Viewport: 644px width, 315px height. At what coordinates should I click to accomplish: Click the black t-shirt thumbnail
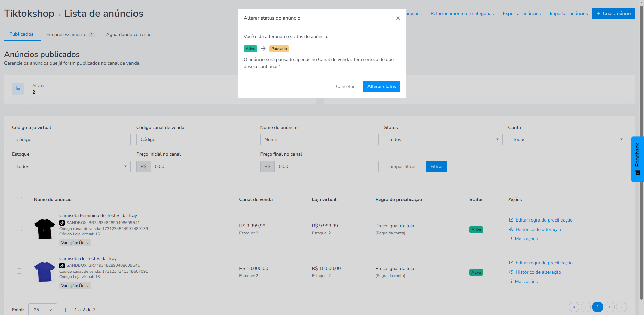pyautogui.click(x=44, y=229)
